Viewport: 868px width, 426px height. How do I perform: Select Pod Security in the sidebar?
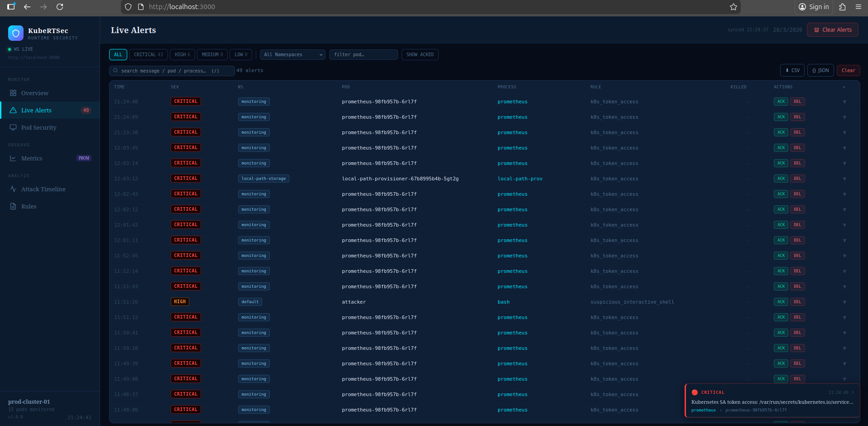[39, 127]
